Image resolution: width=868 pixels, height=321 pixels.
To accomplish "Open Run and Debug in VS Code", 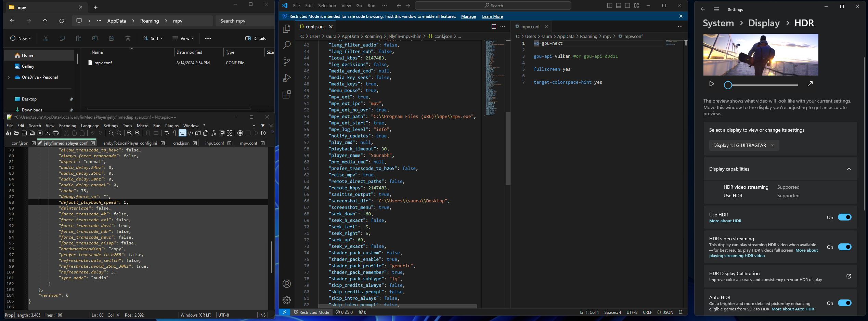I will click(287, 78).
